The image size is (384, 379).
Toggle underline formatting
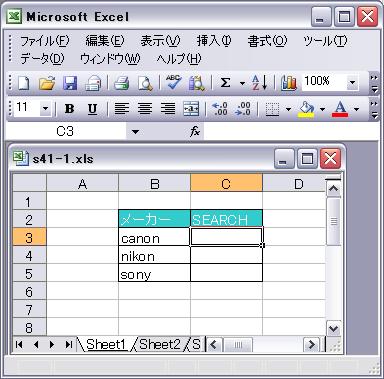tap(92, 109)
